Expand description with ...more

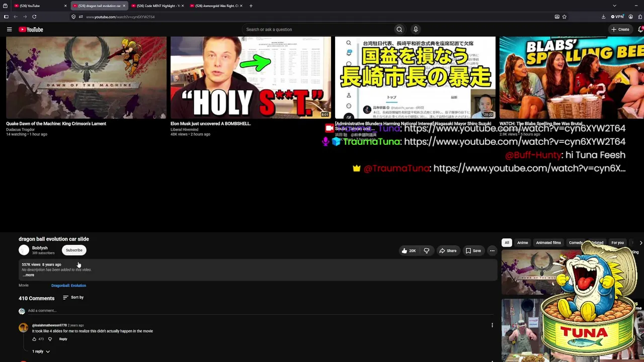(29, 275)
